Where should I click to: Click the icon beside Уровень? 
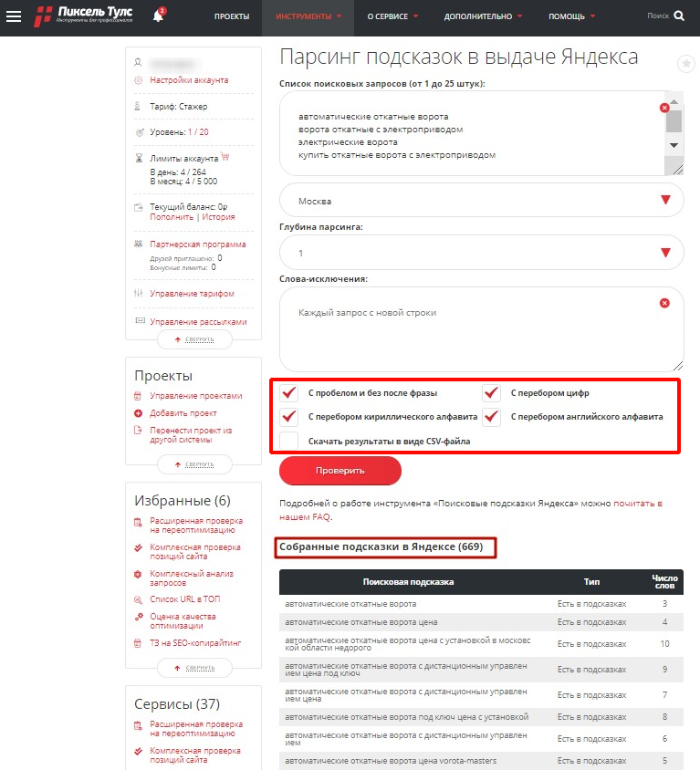140,132
